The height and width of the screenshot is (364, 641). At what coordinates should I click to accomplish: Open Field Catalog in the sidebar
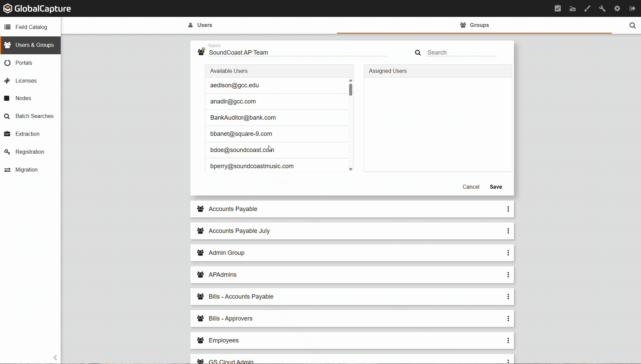tap(30, 27)
